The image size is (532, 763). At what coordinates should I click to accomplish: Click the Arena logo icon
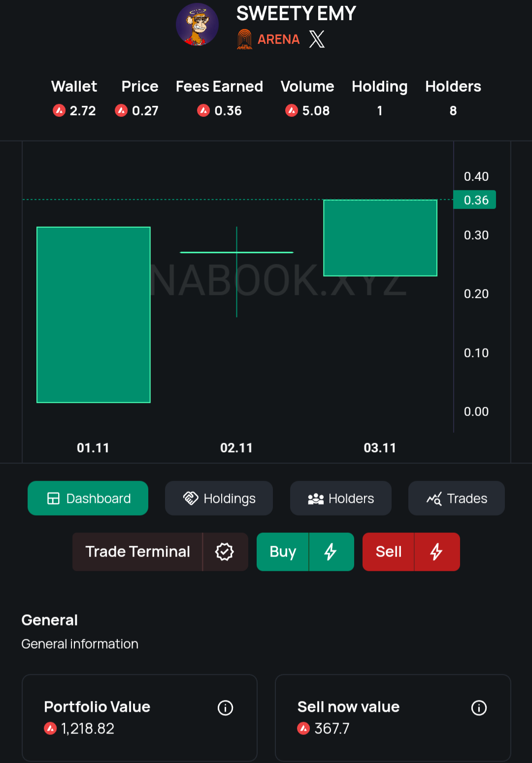(x=244, y=39)
